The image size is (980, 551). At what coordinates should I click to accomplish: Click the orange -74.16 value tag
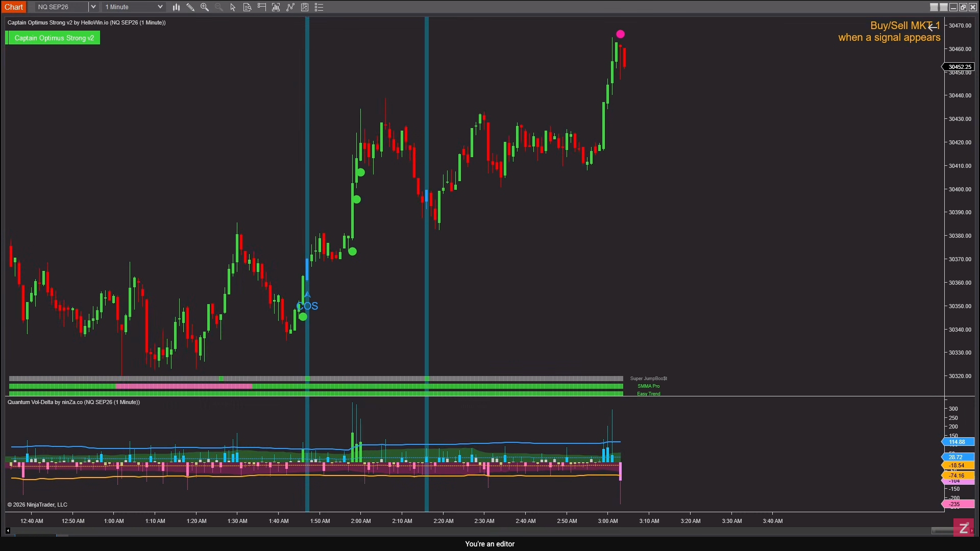[x=958, y=475]
